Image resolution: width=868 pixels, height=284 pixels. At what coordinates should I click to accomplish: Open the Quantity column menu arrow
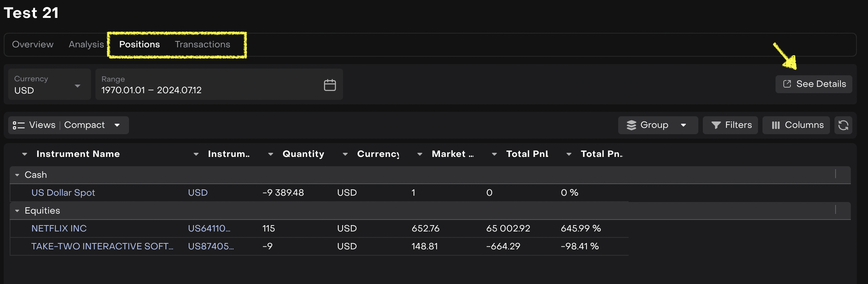(x=271, y=154)
